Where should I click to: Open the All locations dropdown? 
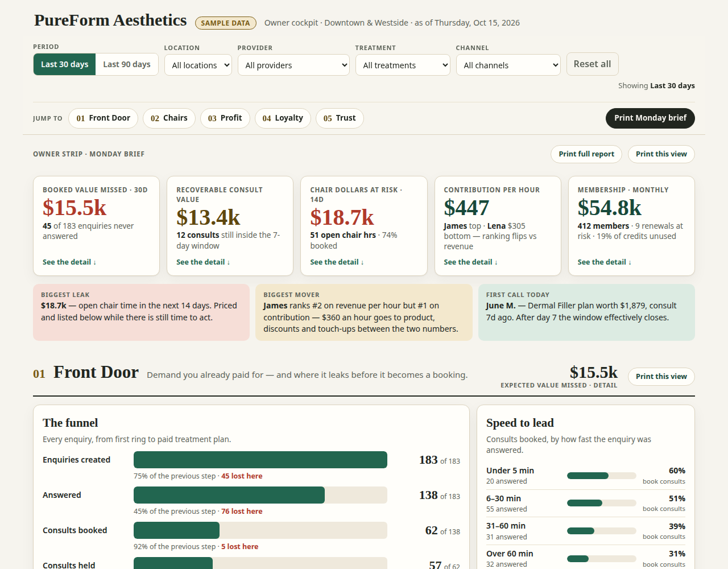click(198, 65)
